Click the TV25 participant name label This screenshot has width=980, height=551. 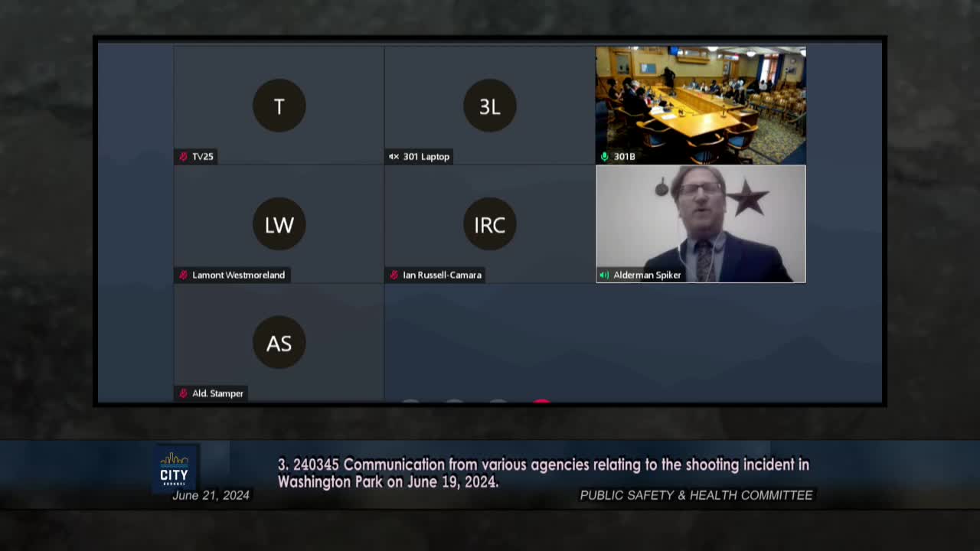(203, 156)
